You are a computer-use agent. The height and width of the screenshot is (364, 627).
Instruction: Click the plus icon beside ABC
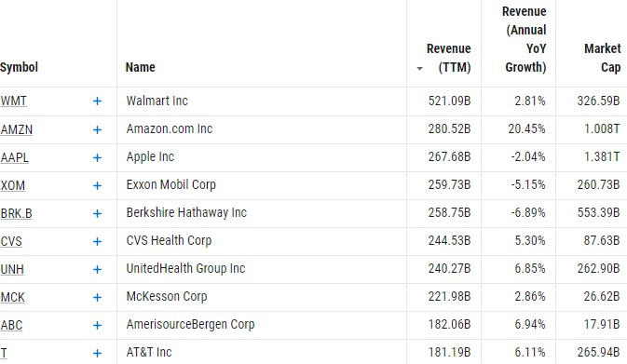(x=97, y=326)
